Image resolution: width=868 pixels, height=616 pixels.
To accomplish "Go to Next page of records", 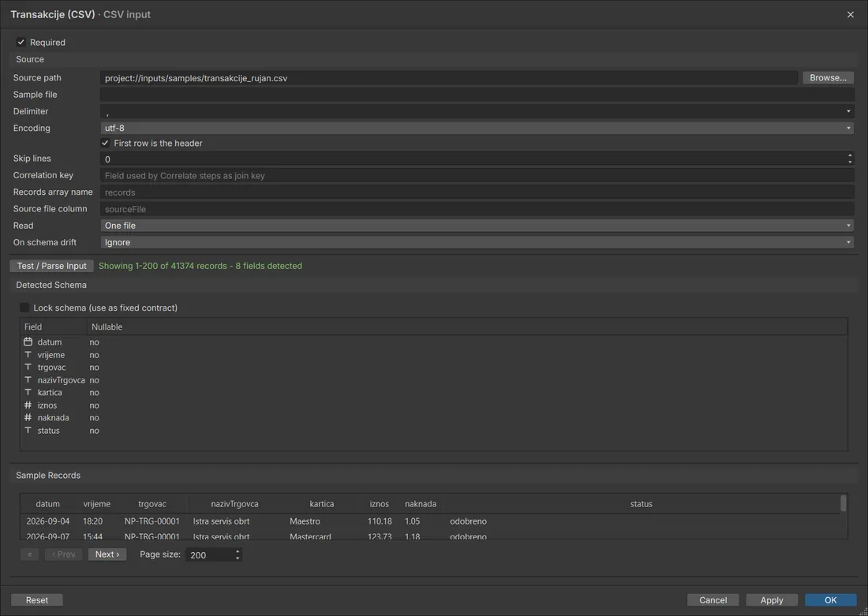I will pos(107,554).
